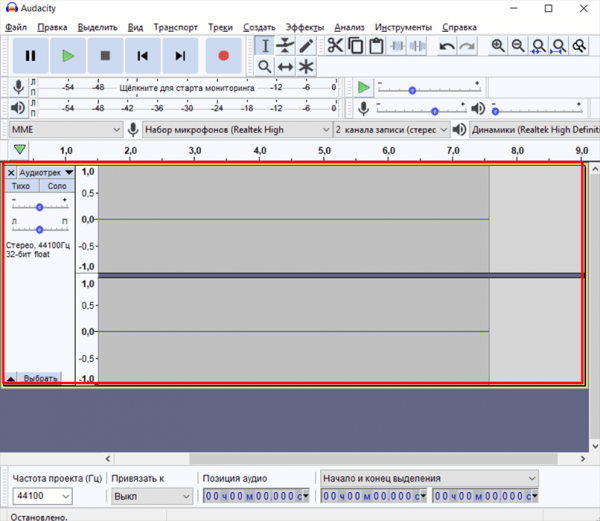Image resolution: width=600 pixels, height=521 pixels.
Task: Skip to end of the track
Action: click(x=180, y=56)
